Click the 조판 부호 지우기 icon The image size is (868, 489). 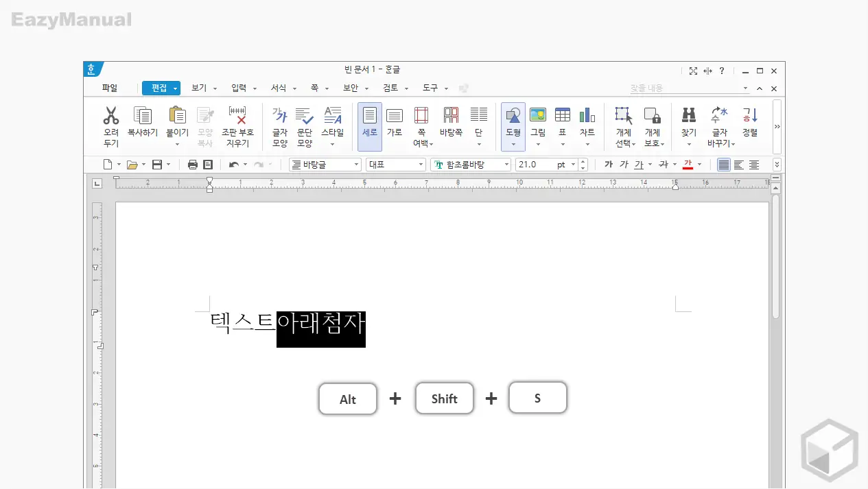(x=237, y=115)
